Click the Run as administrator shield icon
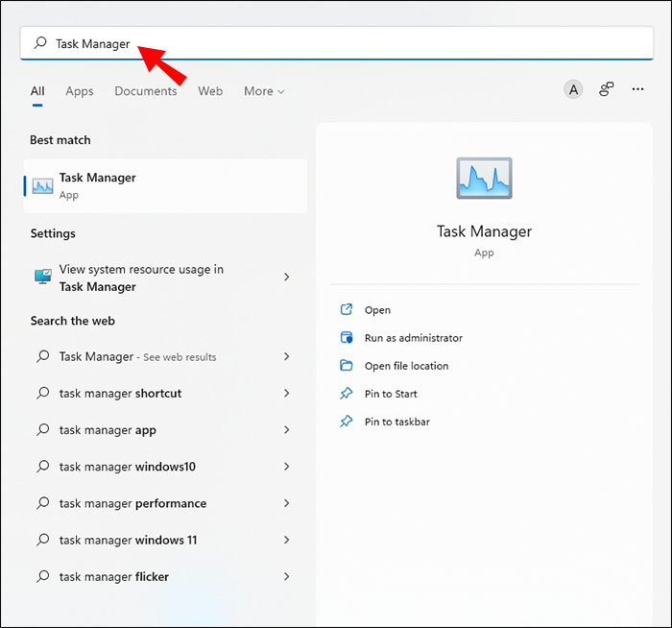This screenshot has height=628, width=672. (347, 338)
